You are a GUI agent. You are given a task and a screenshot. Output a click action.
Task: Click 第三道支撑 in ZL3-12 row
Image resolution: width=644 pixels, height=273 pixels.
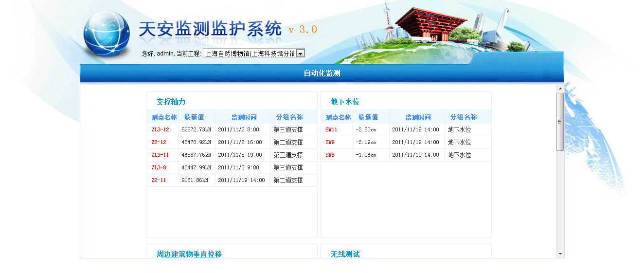tap(288, 130)
